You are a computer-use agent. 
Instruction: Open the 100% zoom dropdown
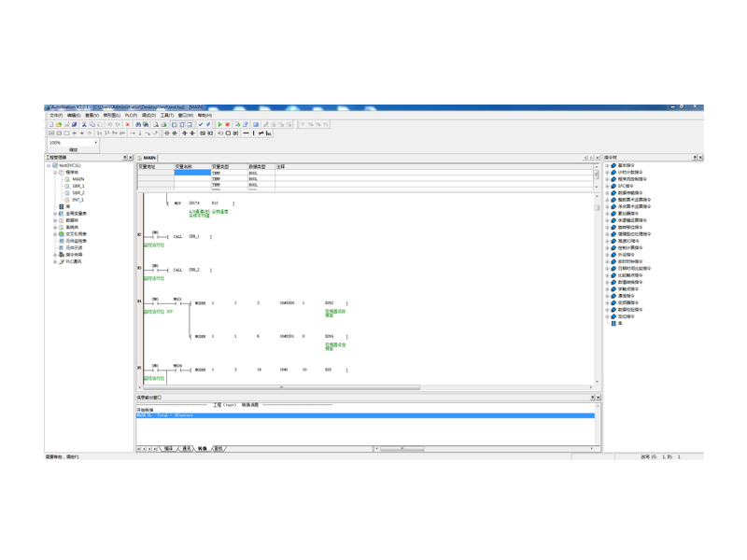(x=95, y=143)
